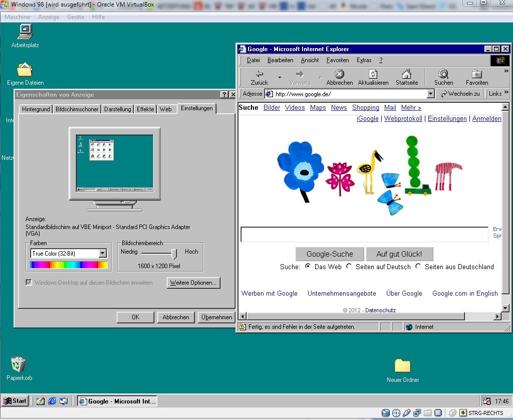Open the Bilder link on Google
The height and width of the screenshot is (420, 513).
click(x=272, y=107)
